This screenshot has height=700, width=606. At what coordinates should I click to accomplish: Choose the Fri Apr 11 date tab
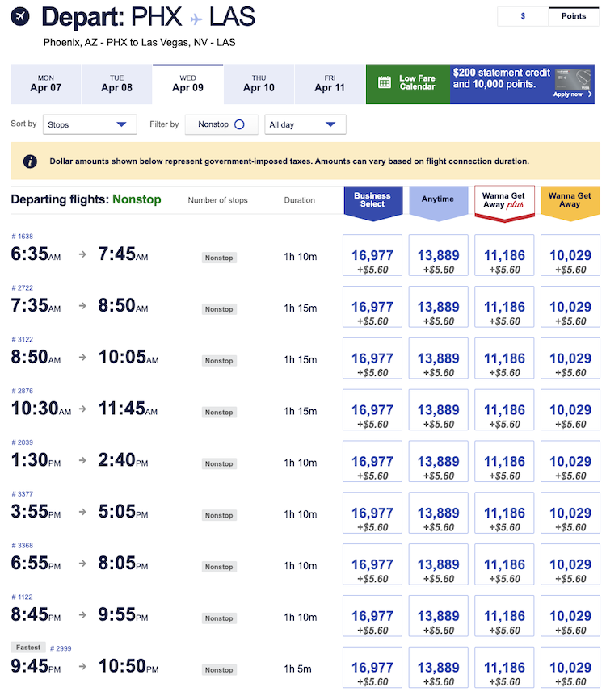pyautogui.click(x=330, y=84)
